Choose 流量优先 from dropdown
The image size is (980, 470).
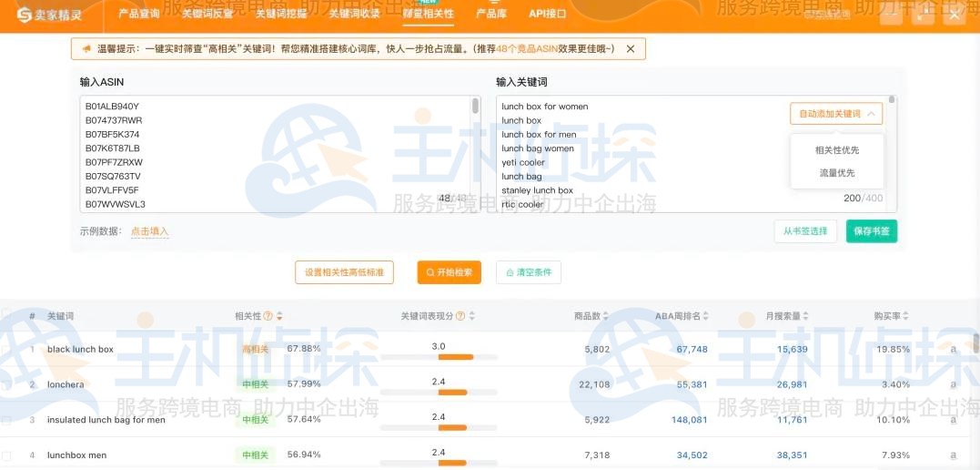pyautogui.click(x=837, y=173)
